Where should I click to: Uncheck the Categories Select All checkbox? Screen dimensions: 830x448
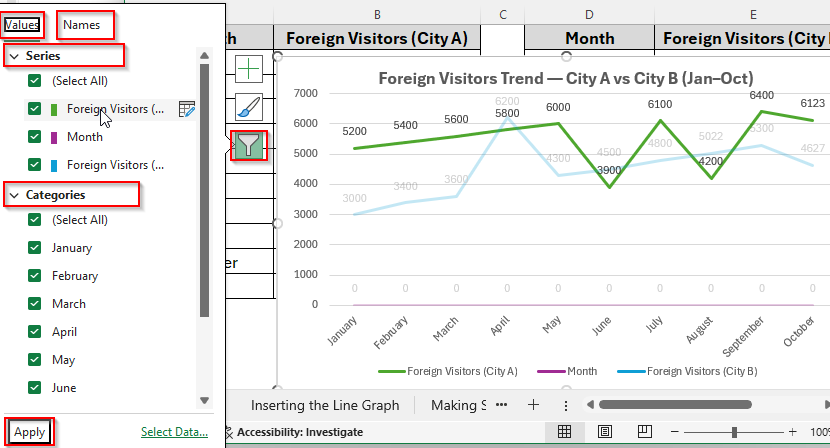[x=34, y=219]
